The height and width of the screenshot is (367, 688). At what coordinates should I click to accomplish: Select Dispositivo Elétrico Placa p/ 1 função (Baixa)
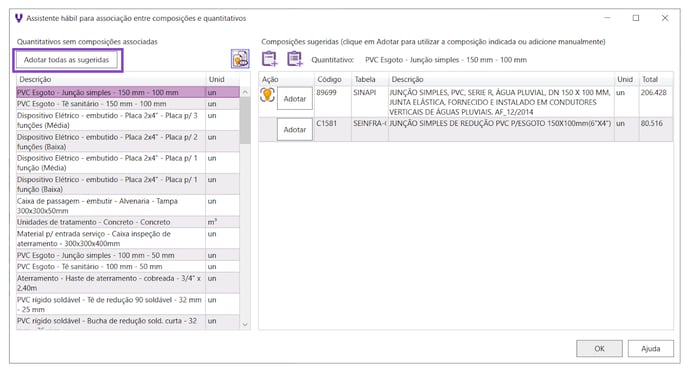point(128,184)
